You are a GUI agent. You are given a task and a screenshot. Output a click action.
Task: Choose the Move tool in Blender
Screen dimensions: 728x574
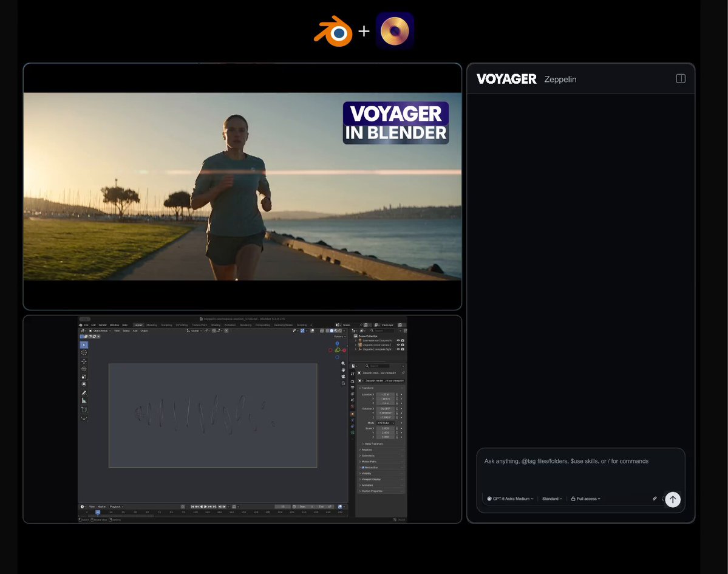pyautogui.click(x=84, y=361)
